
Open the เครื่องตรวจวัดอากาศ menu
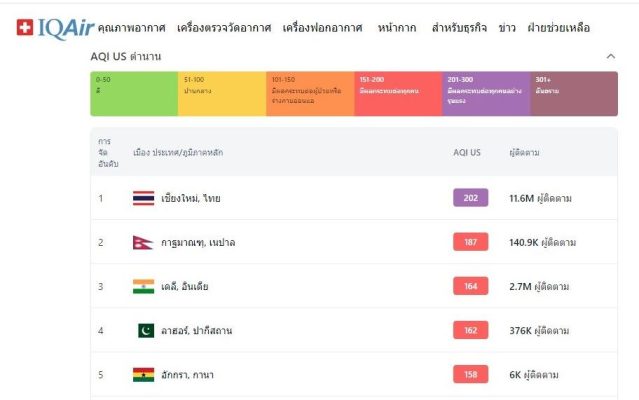click(x=224, y=28)
